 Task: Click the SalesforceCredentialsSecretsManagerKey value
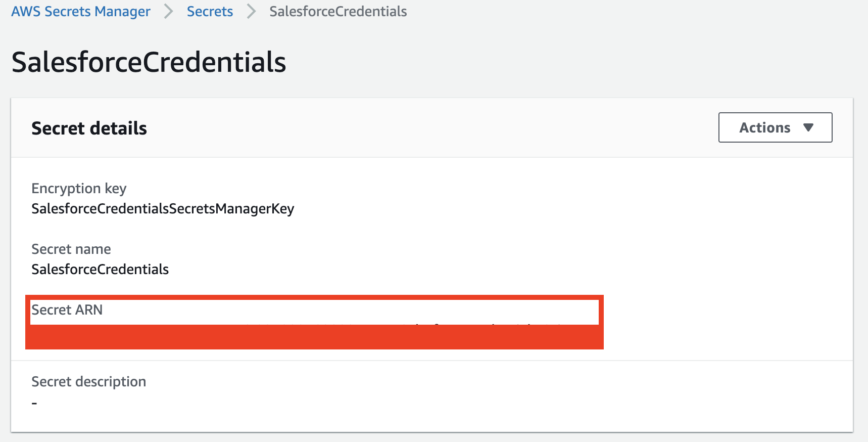163,209
